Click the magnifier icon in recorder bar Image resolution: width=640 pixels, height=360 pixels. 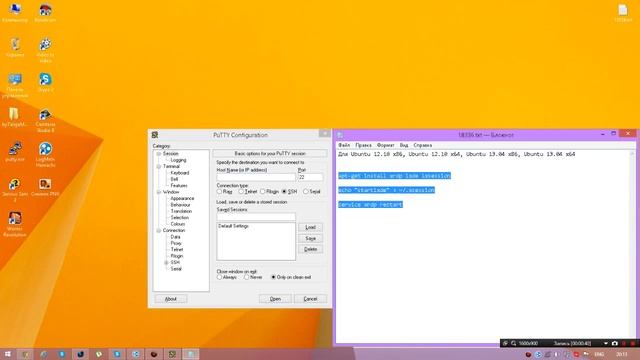(513, 343)
